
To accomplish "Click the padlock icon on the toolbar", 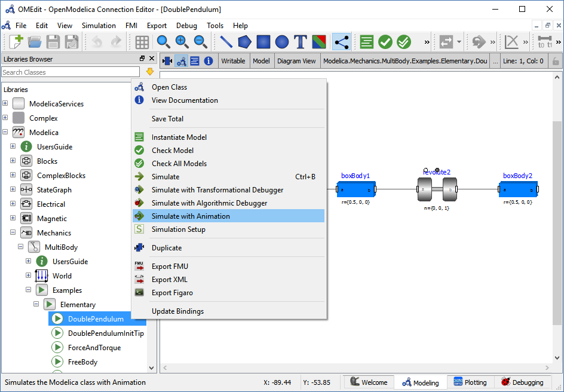I will click(x=555, y=61).
